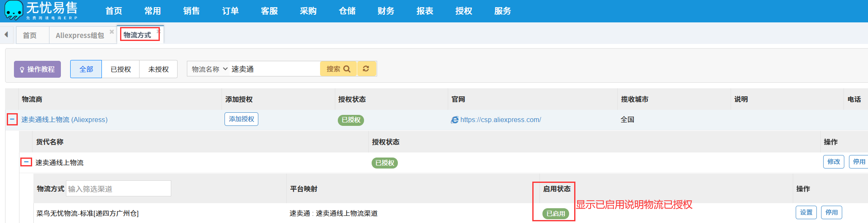Click the 官网 column header
Image resolution: width=868 pixels, height=223 pixels.
click(458, 100)
